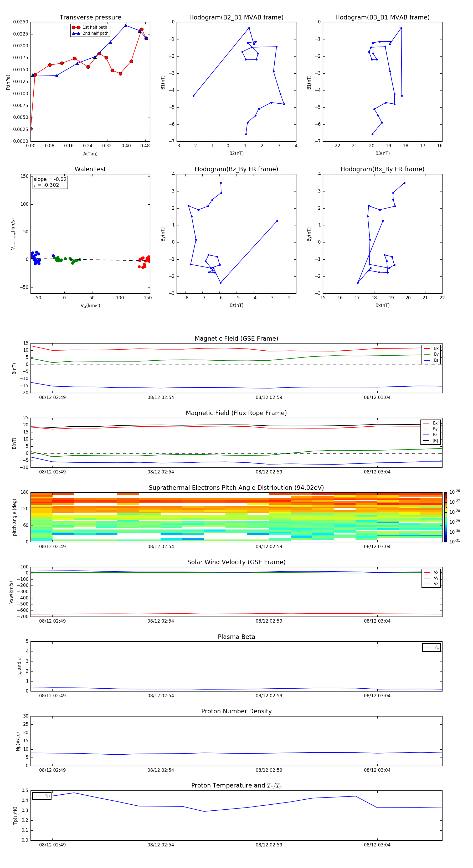Click the blue point cluster in WalenTest plot
This screenshot has height=868, width=473.
coord(35,258)
